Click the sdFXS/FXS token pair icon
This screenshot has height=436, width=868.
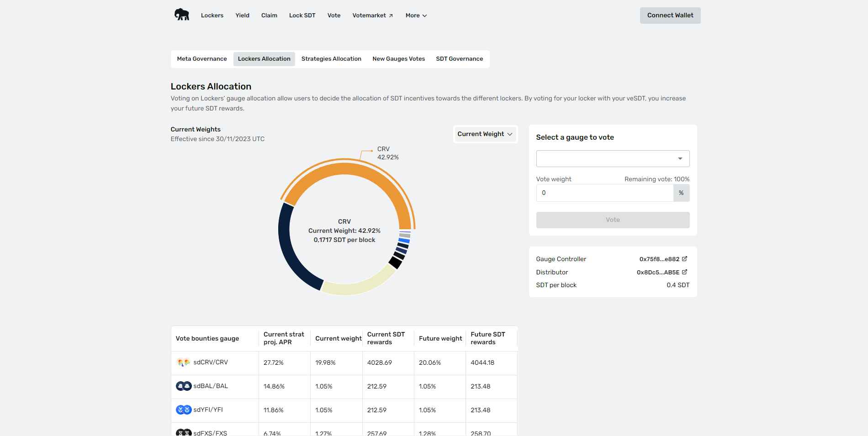[x=184, y=432]
